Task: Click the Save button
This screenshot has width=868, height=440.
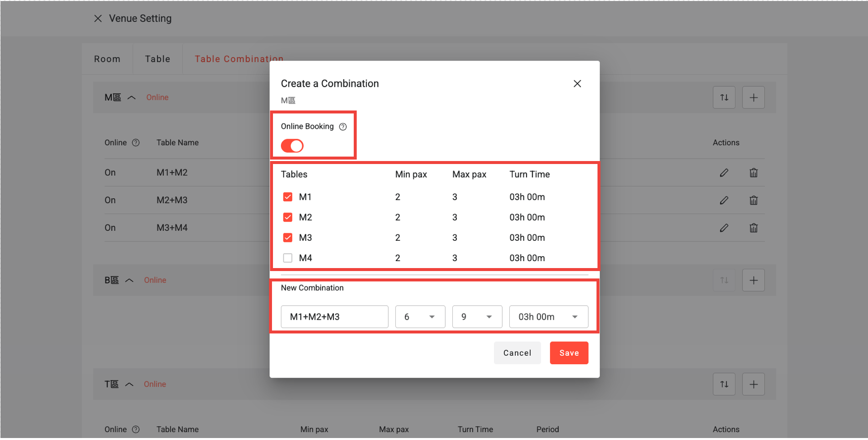Action: pos(569,353)
